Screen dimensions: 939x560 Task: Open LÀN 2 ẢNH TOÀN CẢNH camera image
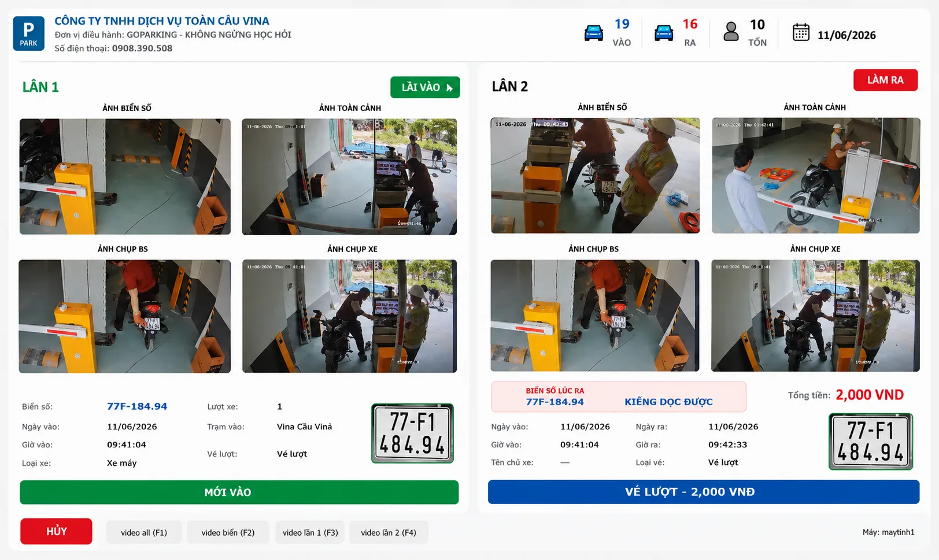815,176
